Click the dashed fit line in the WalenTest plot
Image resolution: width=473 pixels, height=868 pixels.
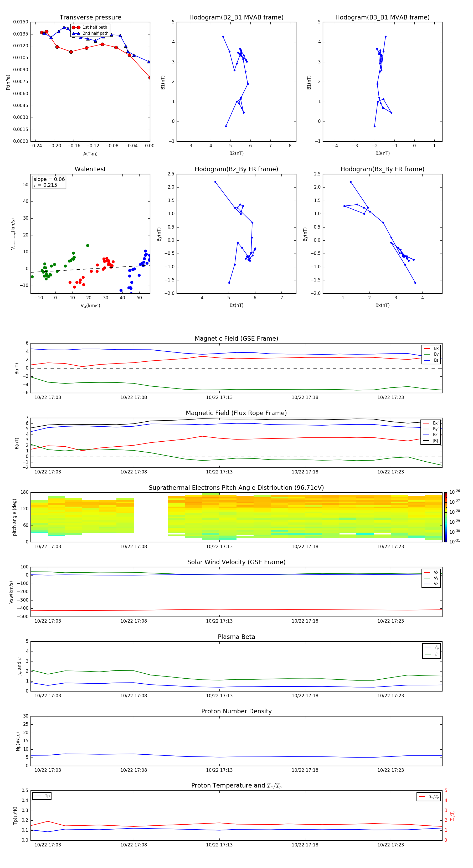(90, 269)
